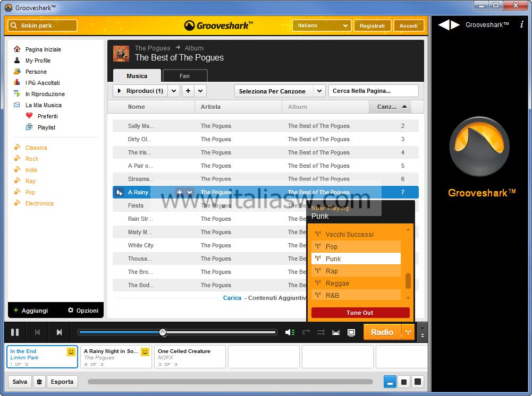Toggle shuffle mode in player bar
The image size is (532, 396).
[x=321, y=332]
